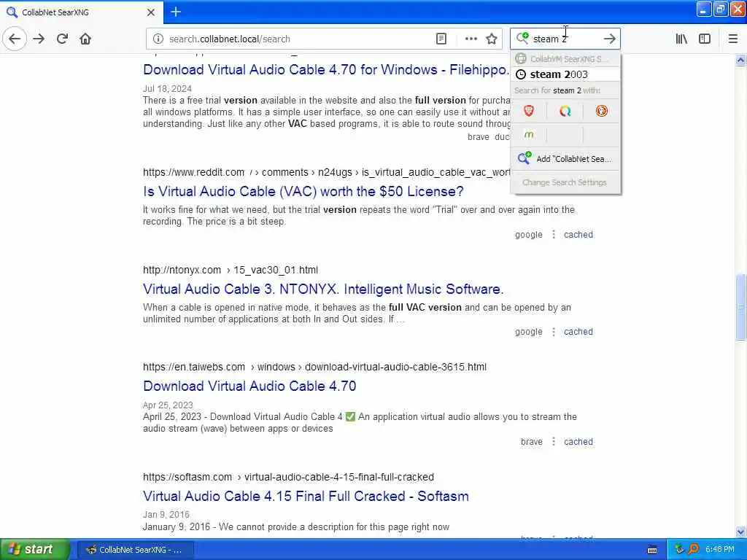This screenshot has width=747, height=560.
Task: Click the on-screen keyboard tray icon
Action: tap(652, 550)
